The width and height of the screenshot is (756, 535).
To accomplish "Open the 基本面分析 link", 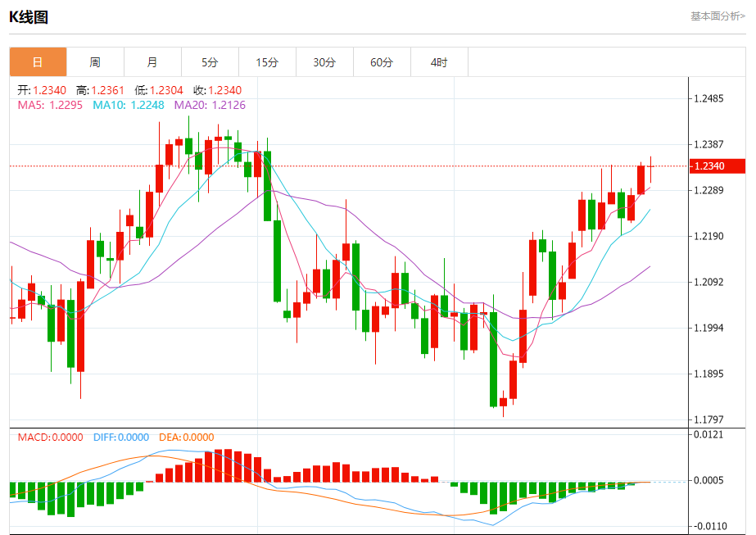I will (718, 16).
